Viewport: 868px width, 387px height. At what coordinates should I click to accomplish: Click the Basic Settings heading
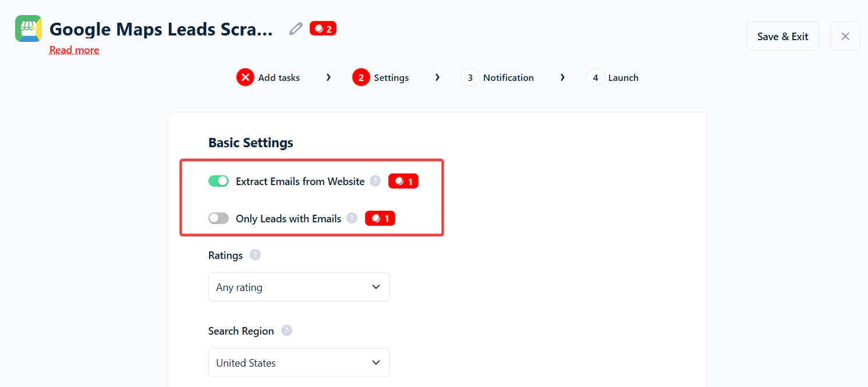(x=251, y=143)
